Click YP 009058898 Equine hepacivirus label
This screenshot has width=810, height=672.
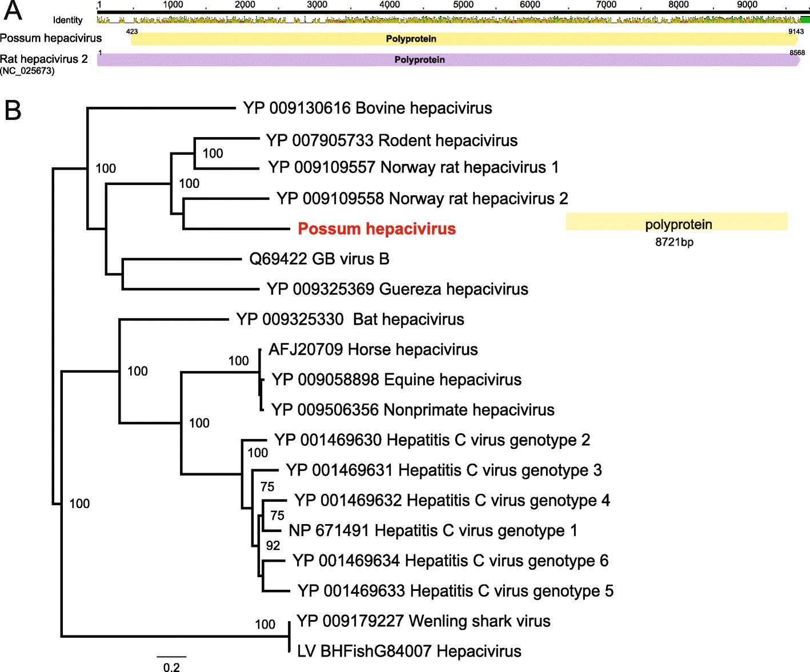click(397, 380)
